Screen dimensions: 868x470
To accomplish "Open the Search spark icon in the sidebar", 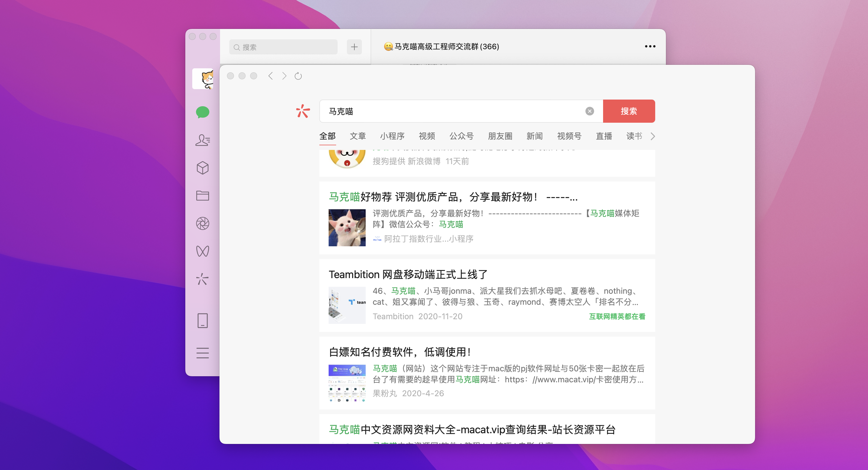I will 202,279.
